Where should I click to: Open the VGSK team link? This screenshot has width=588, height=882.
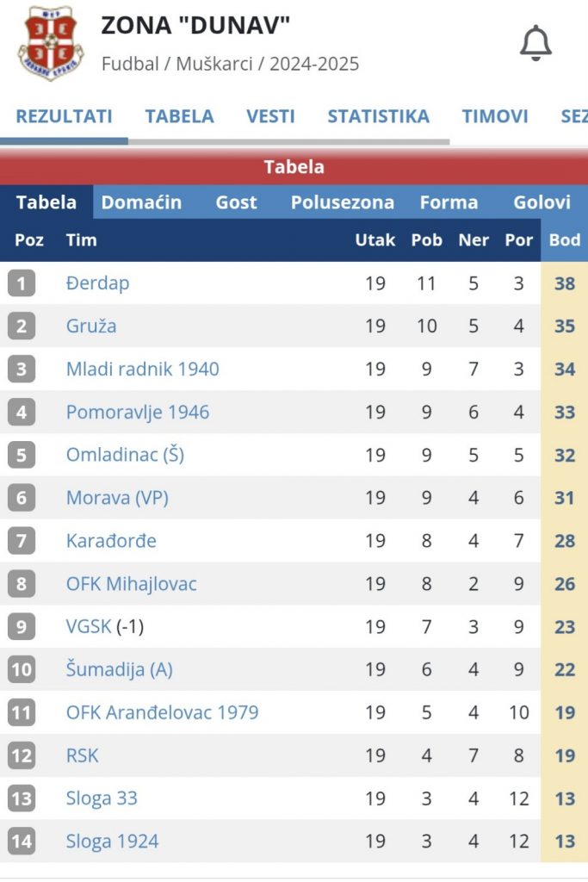(x=89, y=627)
